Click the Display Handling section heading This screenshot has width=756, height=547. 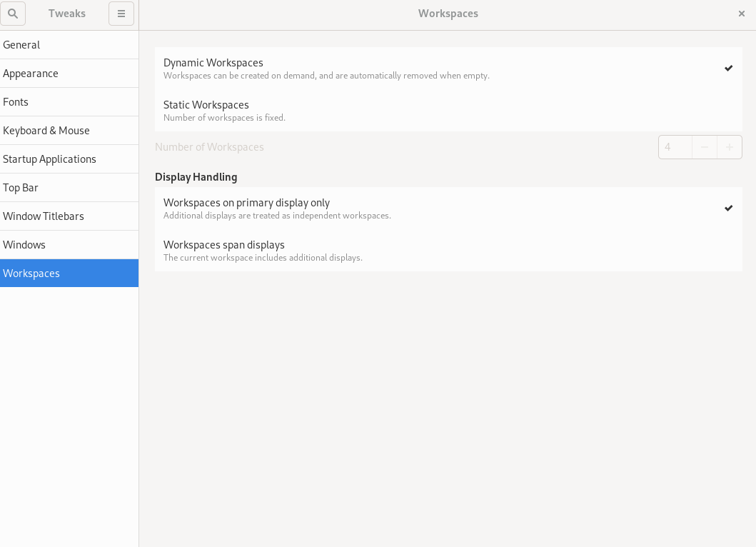click(x=196, y=177)
